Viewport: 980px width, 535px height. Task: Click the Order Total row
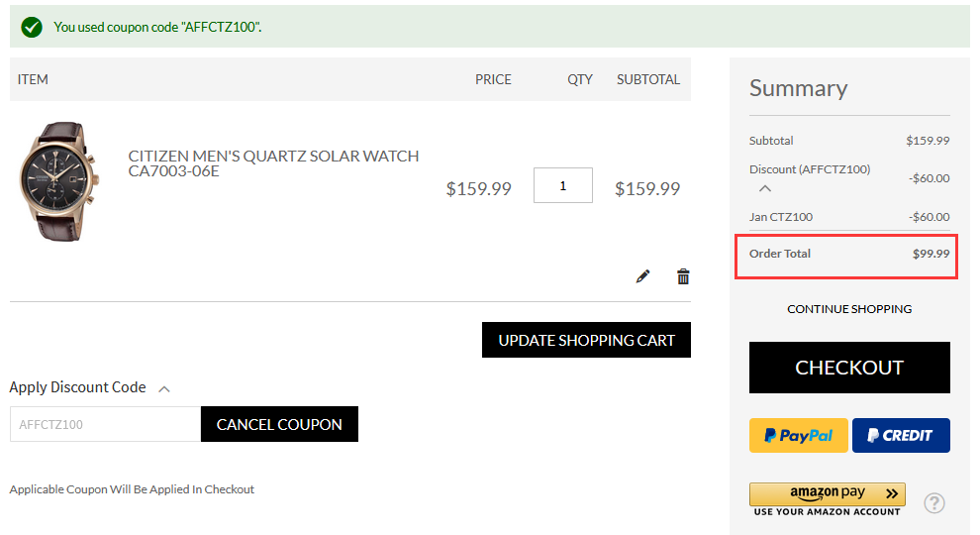pyautogui.click(x=848, y=254)
